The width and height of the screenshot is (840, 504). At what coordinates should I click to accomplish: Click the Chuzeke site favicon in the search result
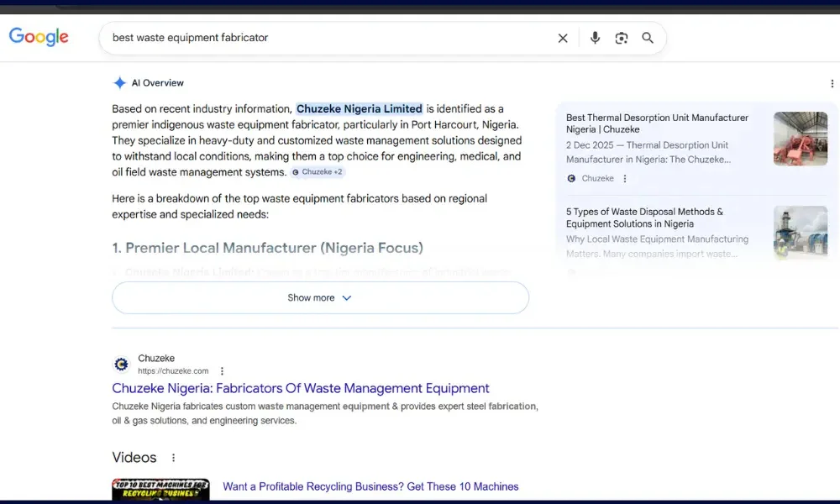122,365
